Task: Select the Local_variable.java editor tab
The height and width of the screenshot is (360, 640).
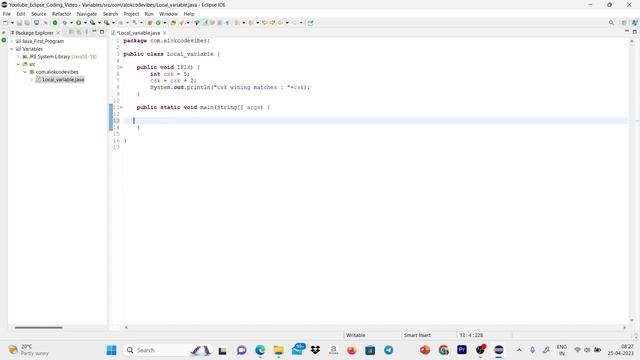Action: coord(139,33)
